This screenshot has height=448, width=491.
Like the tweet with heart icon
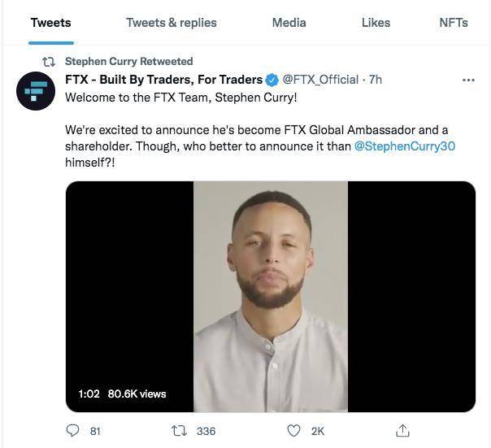point(294,430)
